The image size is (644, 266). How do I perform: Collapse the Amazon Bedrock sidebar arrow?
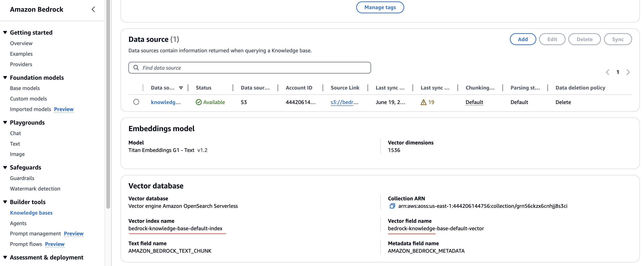93,10
